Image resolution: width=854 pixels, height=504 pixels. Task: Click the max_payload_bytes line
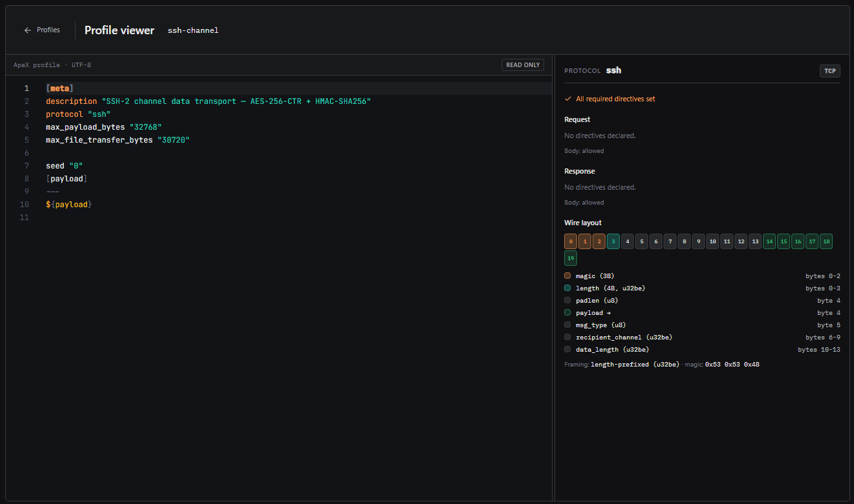pyautogui.click(x=104, y=127)
